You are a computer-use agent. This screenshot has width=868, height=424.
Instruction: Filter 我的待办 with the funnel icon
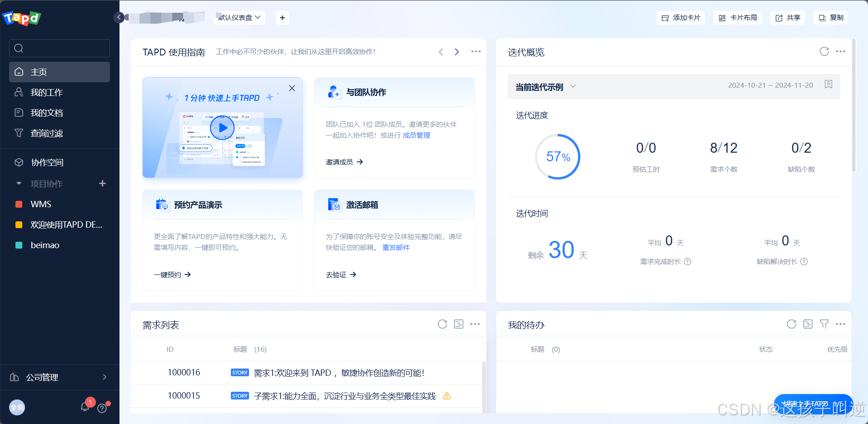[x=824, y=324]
